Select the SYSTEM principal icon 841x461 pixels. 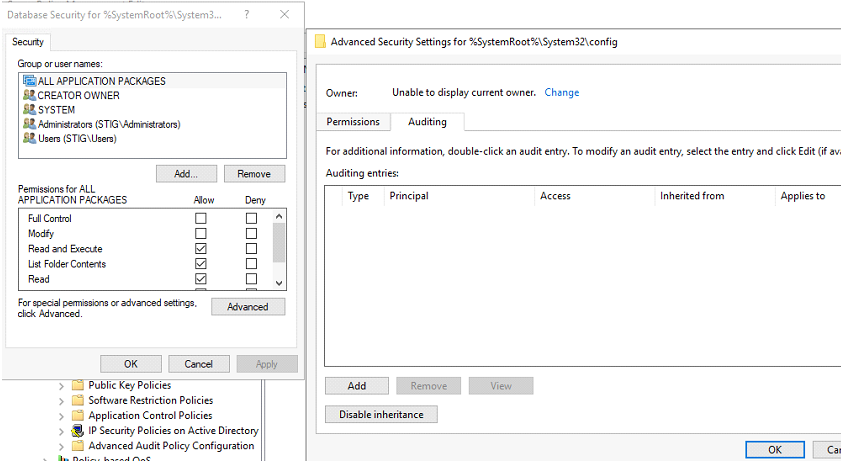[x=29, y=110]
